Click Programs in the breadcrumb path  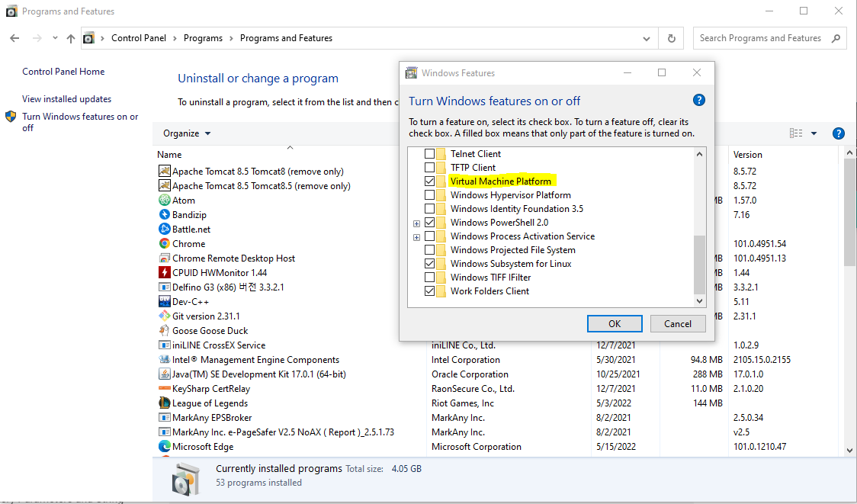tap(203, 37)
